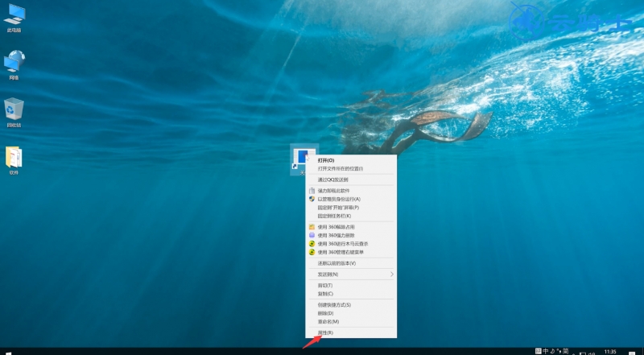Select the highlighted desktop shortcut icon
The height and width of the screenshot is (355, 644).
point(303,160)
